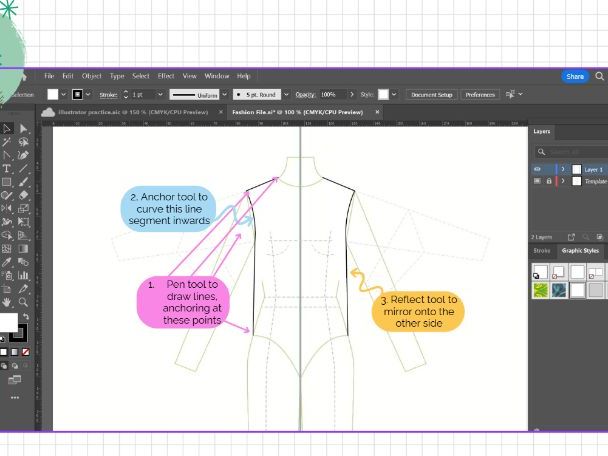Select the Zoom magnifier tool
608x456 pixels.
[x=23, y=302]
